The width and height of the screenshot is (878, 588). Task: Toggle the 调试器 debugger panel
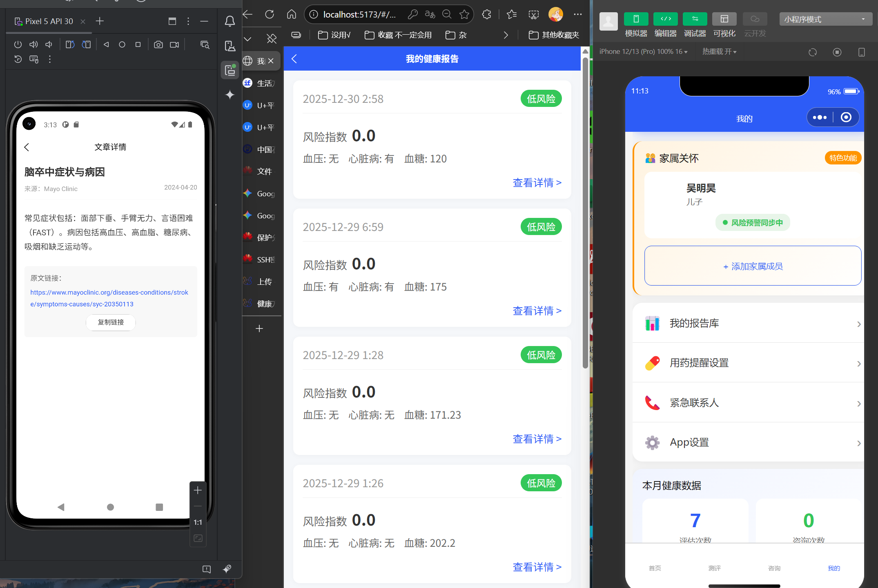[x=695, y=19]
